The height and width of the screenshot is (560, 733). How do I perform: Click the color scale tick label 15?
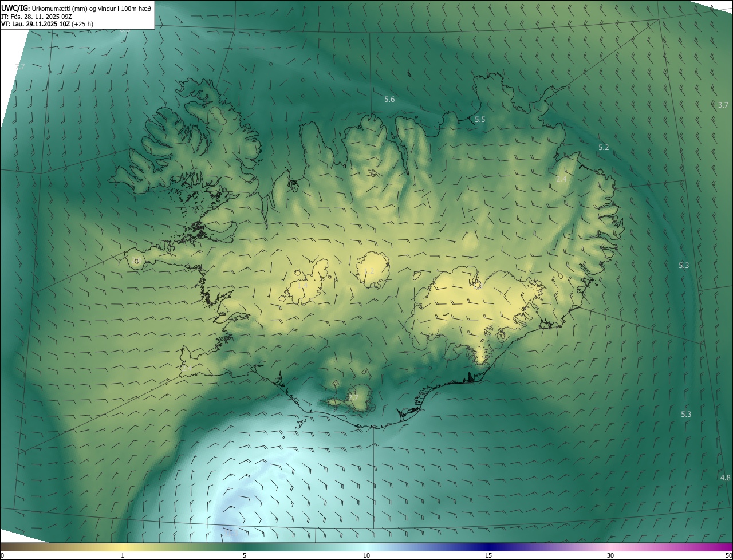(488, 555)
